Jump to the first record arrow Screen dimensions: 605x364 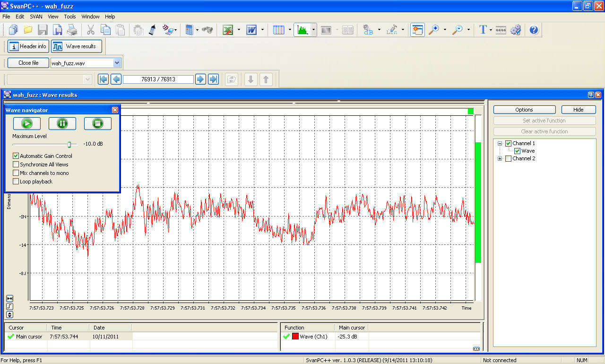tap(103, 79)
